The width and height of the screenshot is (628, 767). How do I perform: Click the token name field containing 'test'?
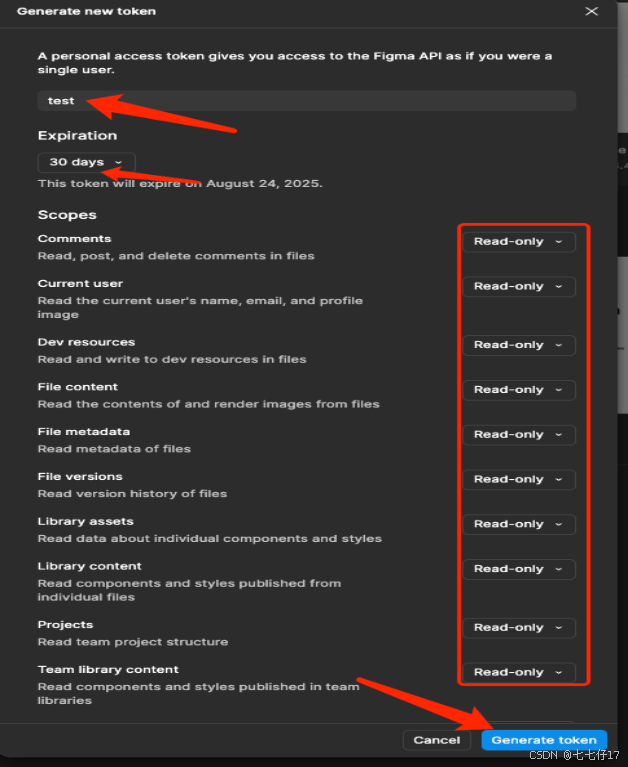coord(307,101)
